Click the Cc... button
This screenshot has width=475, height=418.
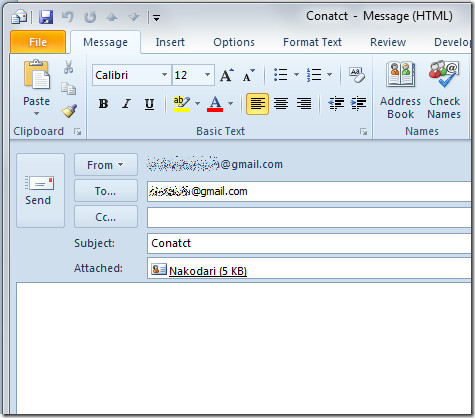coord(106,217)
